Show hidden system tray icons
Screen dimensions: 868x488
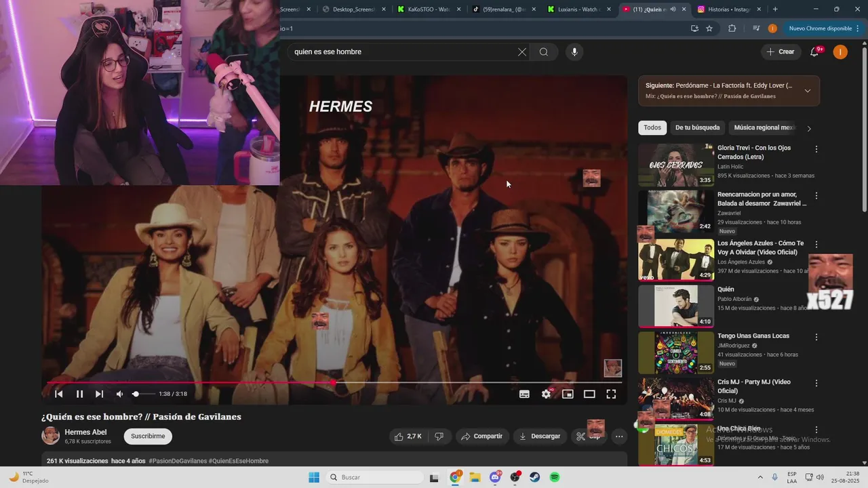759,477
